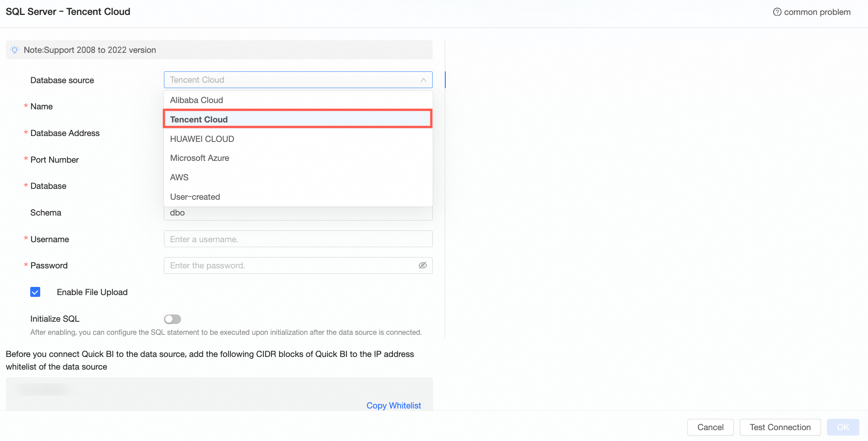Screen dimensions: 868x441
Task: Select User-created database source
Action: (298, 197)
